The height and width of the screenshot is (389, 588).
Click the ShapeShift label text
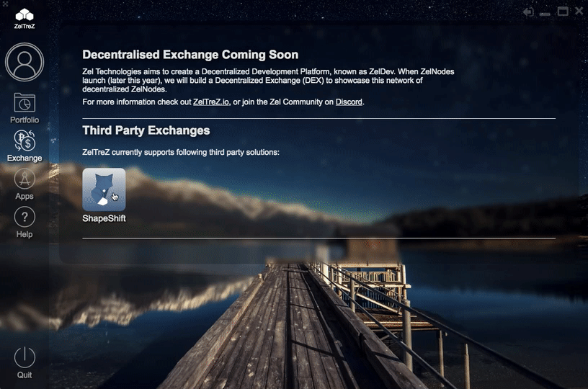tap(104, 218)
